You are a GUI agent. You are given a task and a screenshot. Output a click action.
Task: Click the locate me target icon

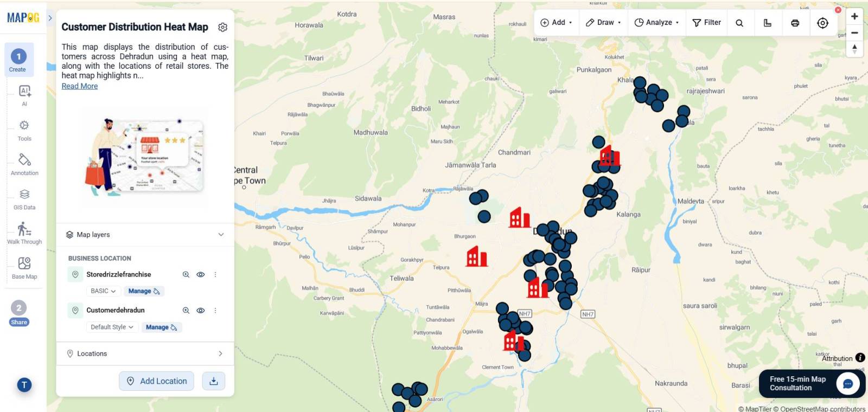coord(823,23)
